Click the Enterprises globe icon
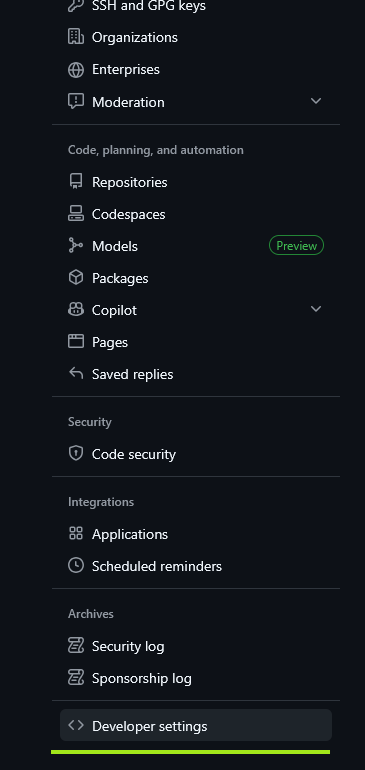This screenshot has height=770, width=365. coord(76,69)
